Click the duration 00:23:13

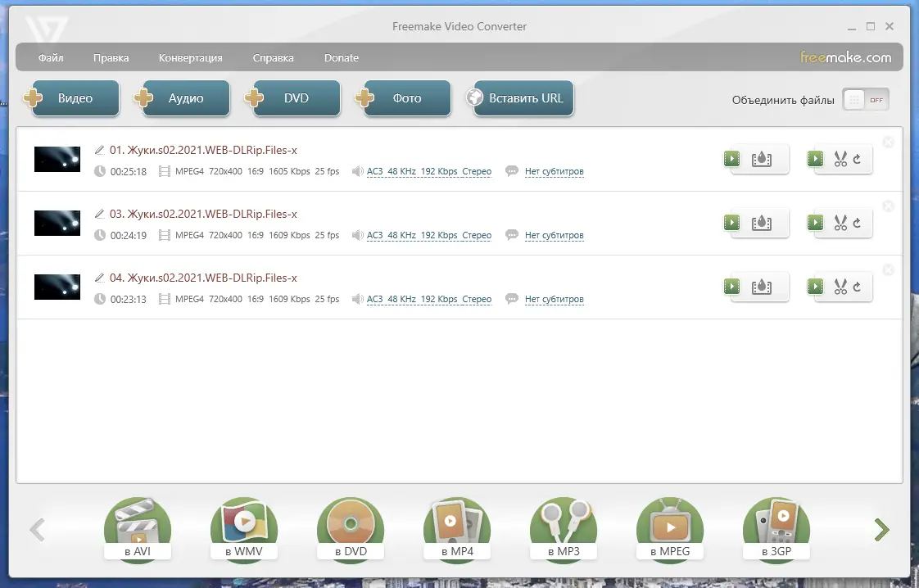click(x=129, y=300)
